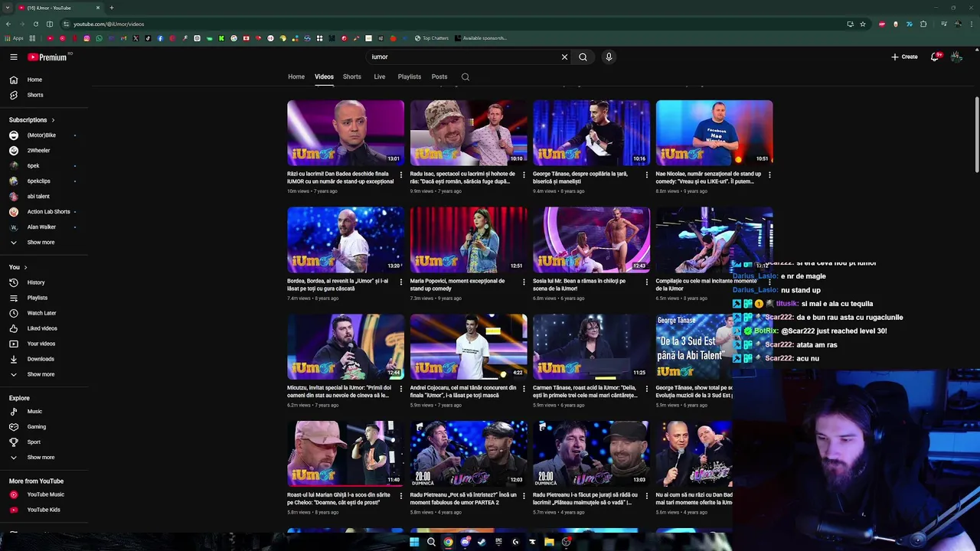Viewport: 980px width, 551px height.
Task: Open the Playlists channel tab
Action: [410, 77]
